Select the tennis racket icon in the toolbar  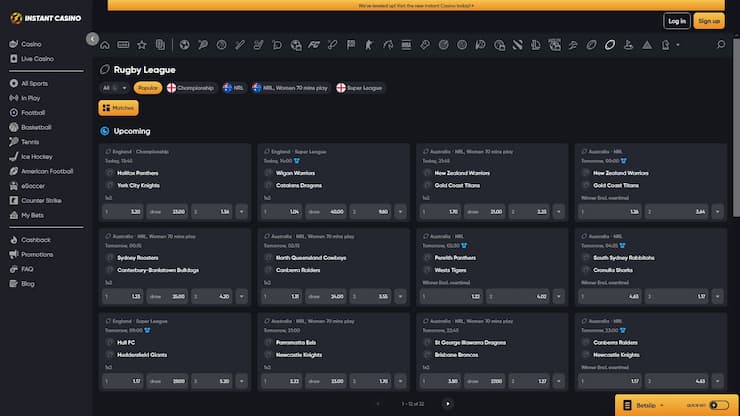click(203, 45)
